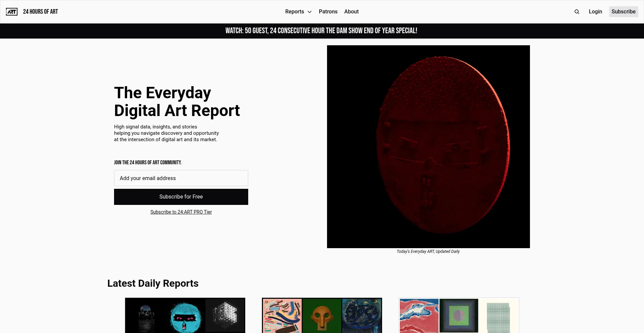Open the search magnifier icon
The height and width of the screenshot is (333, 644).
click(x=577, y=12)
